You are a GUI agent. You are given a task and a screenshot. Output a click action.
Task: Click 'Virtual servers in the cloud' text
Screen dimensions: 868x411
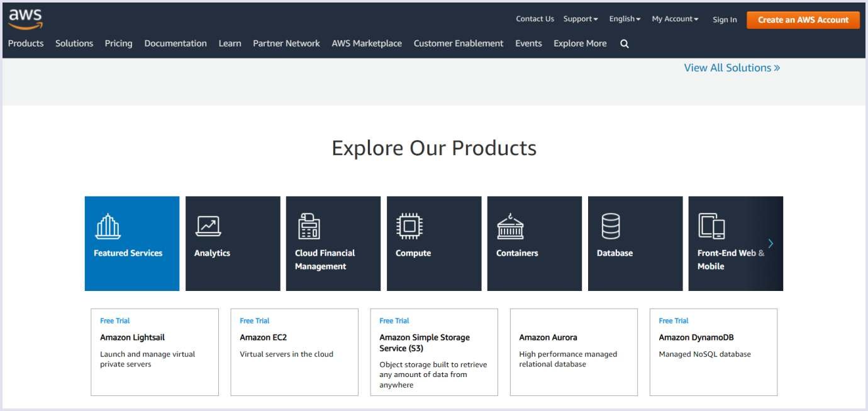tap(286, 354)
